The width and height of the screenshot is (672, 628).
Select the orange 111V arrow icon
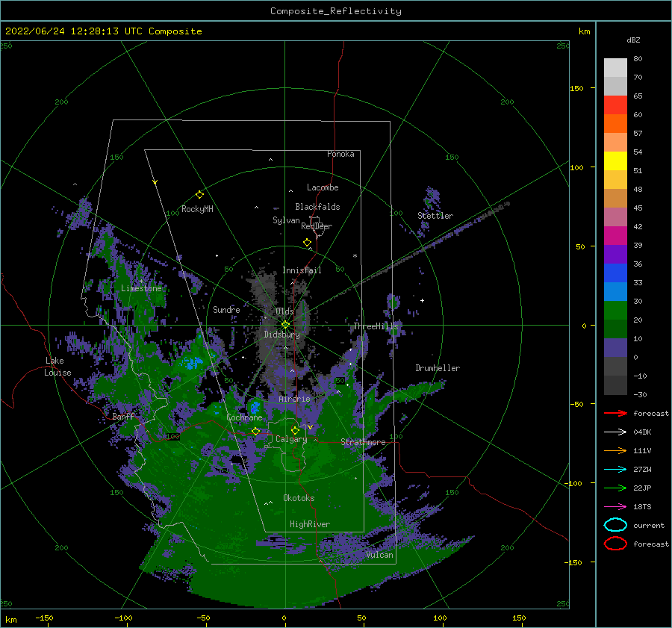click(615, 450)
